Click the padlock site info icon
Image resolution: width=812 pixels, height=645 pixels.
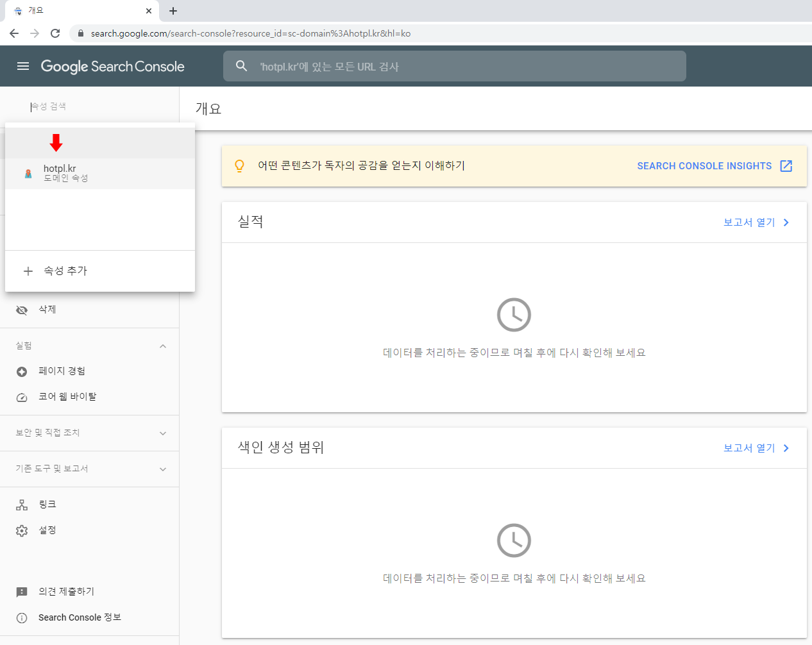(x=80, y=33)
